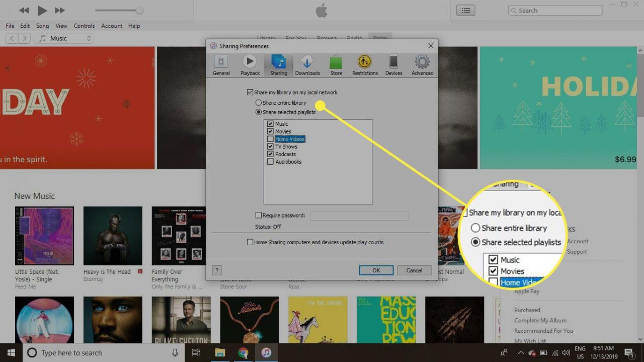Open the Help menu
Screen dimensions: 644x362
click(134, 26)
